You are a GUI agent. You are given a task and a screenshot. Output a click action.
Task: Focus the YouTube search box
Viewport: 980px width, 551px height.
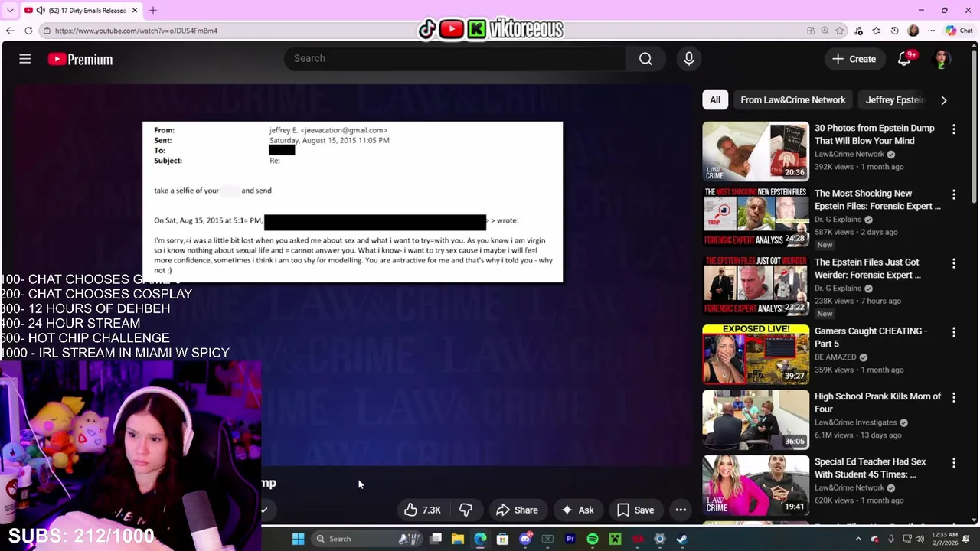click(x=455, y=59)
